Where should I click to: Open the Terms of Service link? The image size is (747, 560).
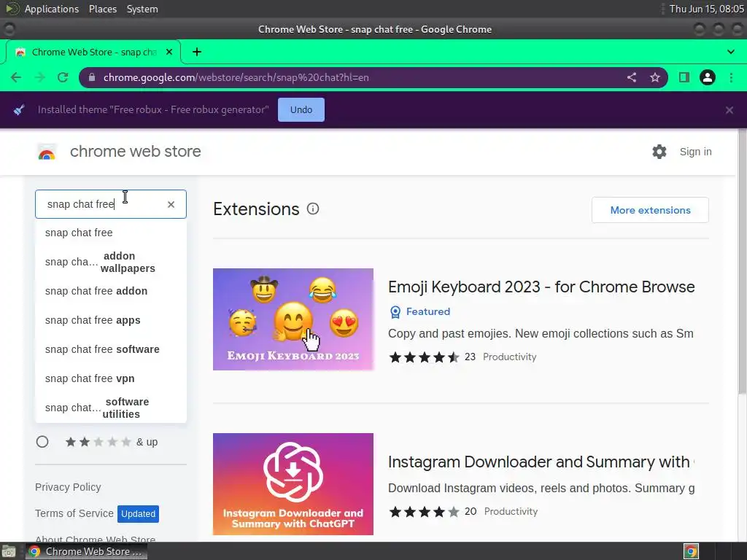point(74,513)
